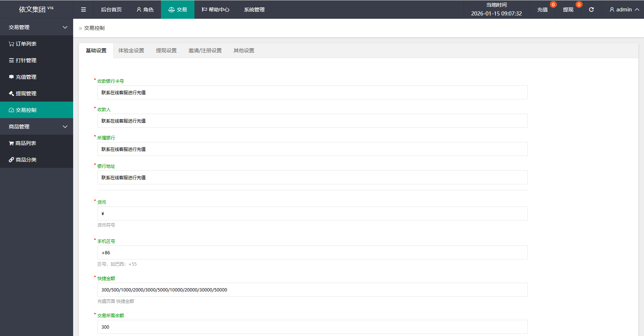Image resolution: width=644 pixels, height=336 pixels.
Task: Switch to the 体验金设置 tab
Action: coord(131,50)
